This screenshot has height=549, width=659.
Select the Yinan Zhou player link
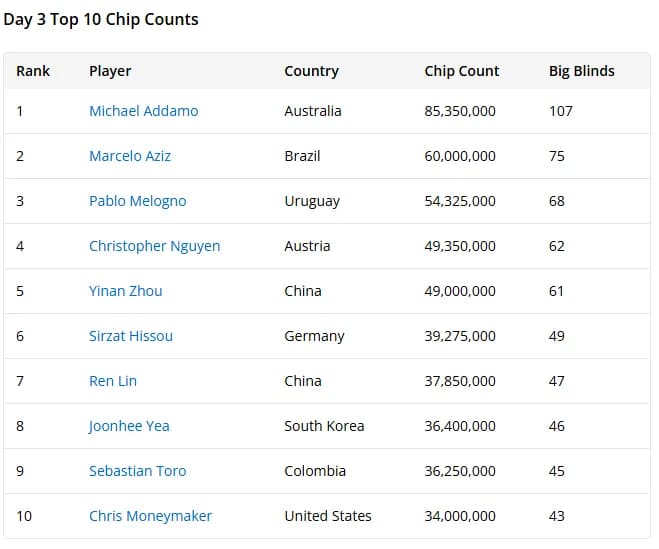[x=125, y=291]
